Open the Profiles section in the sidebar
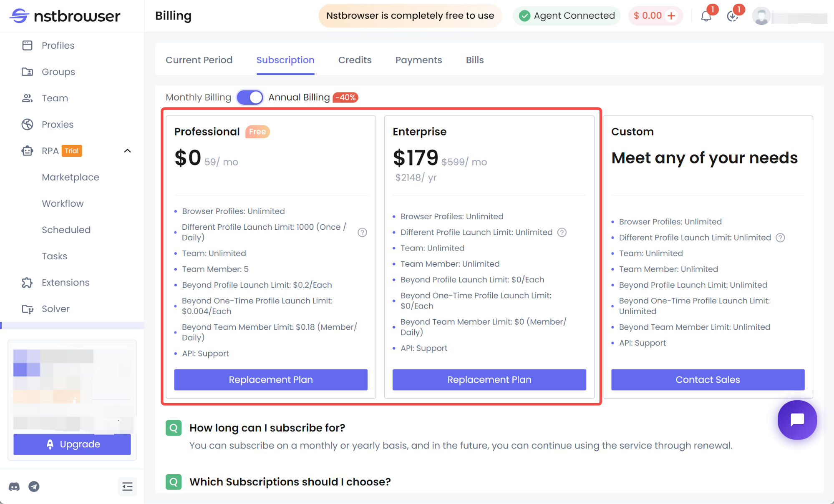Viewport: 834px width, 504px height. tap(58, 45)
